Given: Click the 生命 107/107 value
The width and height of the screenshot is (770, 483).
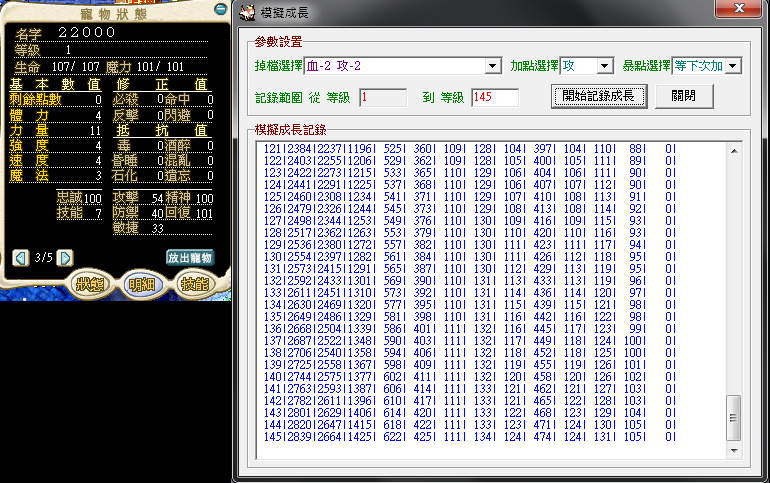Looking at the screenshot, I should [76, 67].
